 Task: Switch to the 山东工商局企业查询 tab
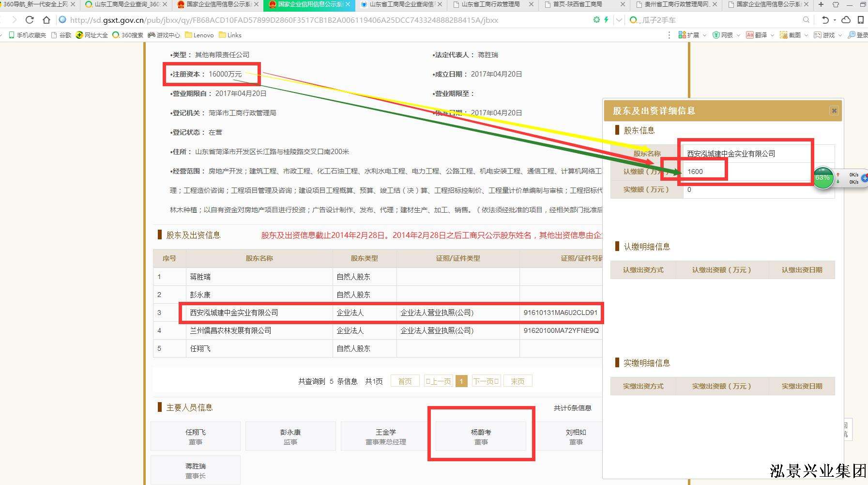[127, 4]
